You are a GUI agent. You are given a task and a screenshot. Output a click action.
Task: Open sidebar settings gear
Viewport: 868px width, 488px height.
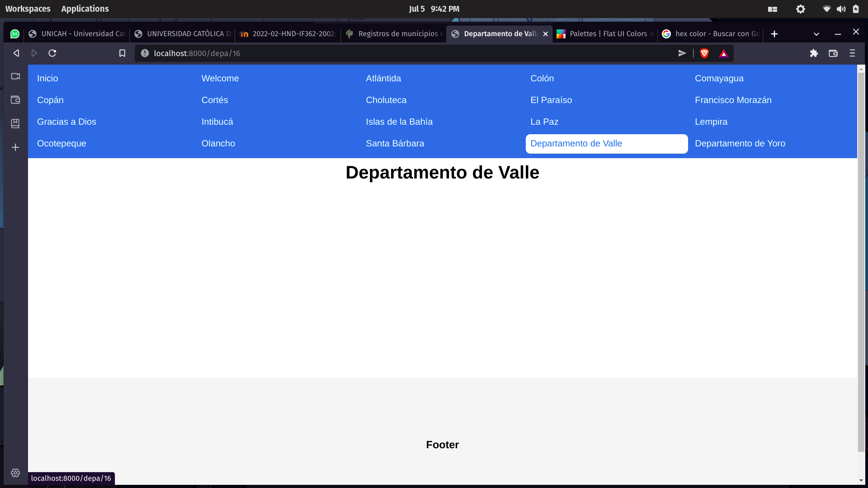pos(15,473)
